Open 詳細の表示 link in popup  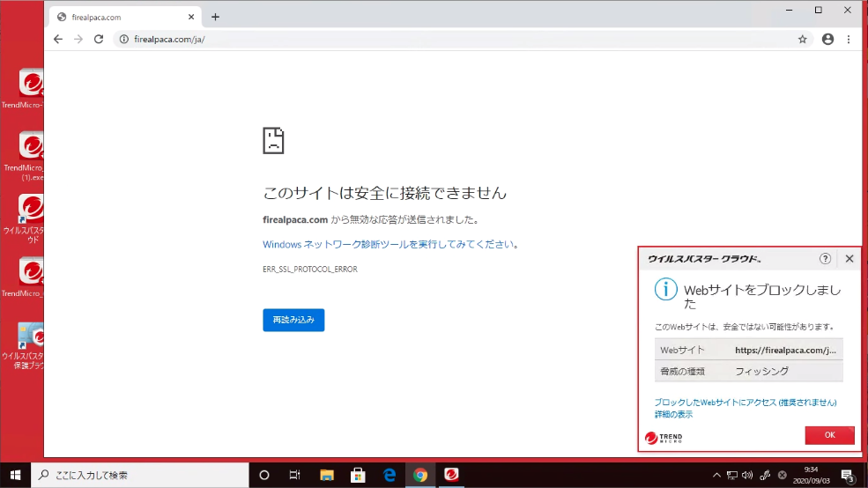tap(674, 414)
